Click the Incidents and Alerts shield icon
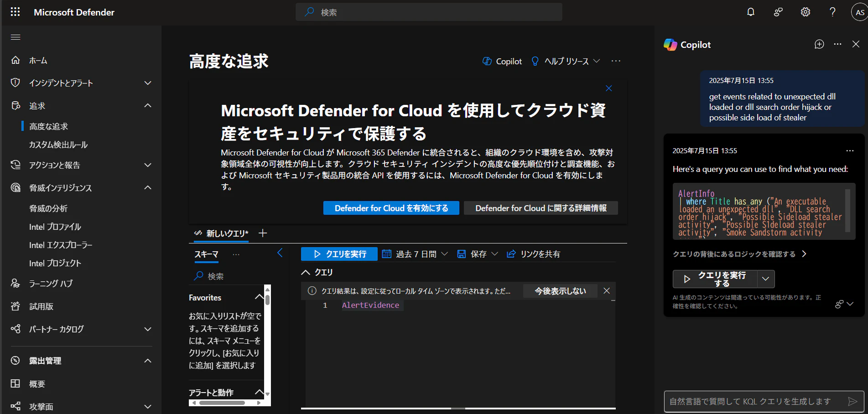 (16, 83)
